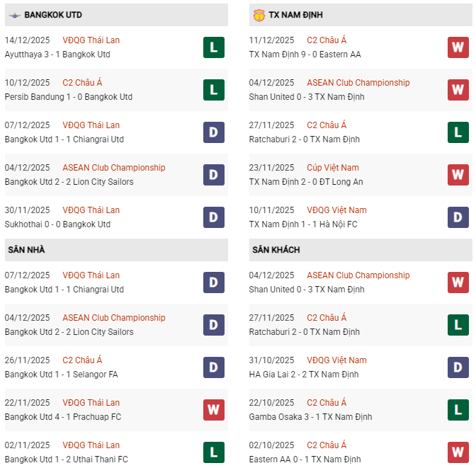The width and height of the screenshot is (476, 468).
Task: Open the BANGKOK UTD section header
Action: click(x=52, y=15)
